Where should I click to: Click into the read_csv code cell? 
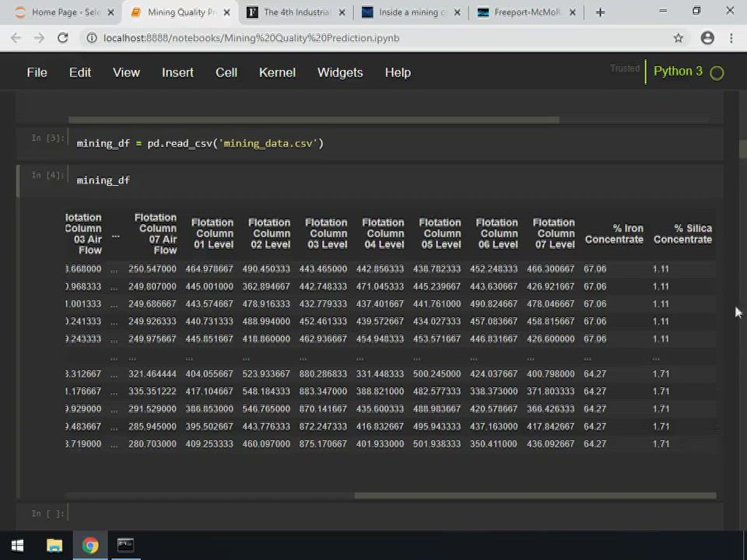[395, 143]
